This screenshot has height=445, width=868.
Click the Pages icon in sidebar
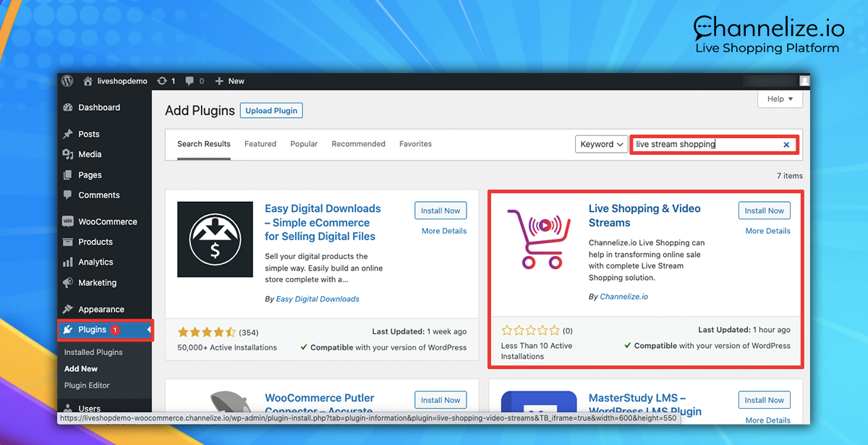(68, 175)
